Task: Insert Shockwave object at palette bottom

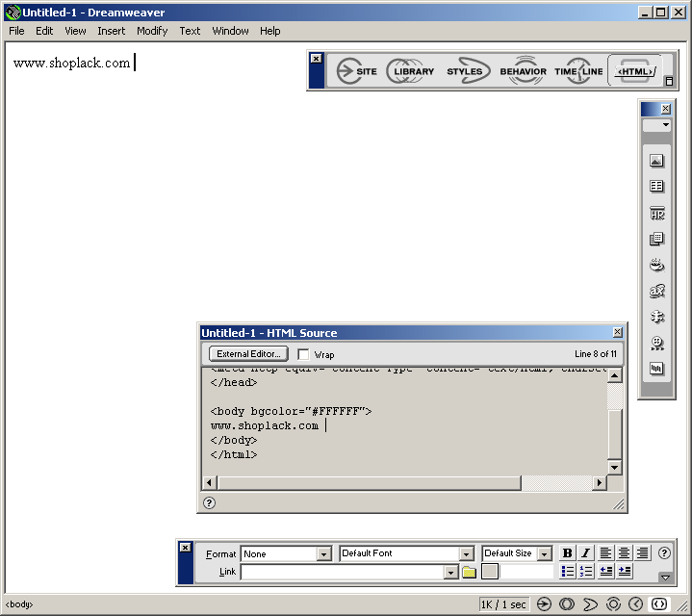Action: pos(656,369)
